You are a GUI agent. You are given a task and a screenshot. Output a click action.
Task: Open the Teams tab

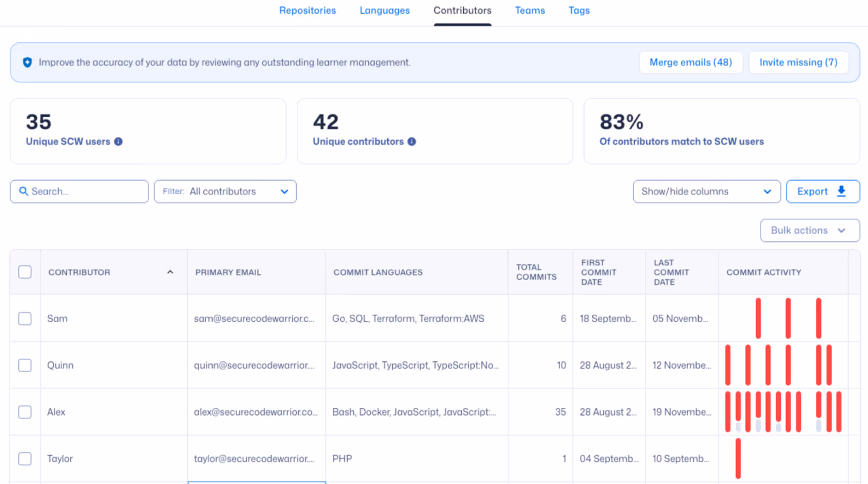point(529,10)
